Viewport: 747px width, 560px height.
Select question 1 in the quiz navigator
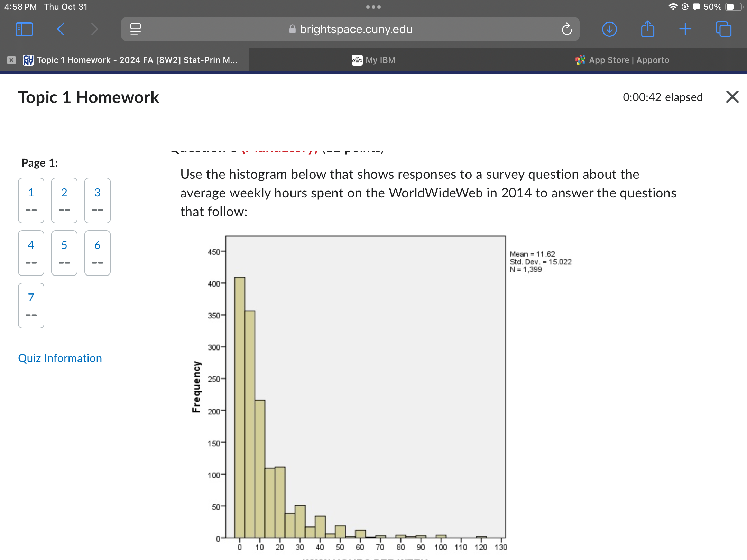click(x=31, y=200)
